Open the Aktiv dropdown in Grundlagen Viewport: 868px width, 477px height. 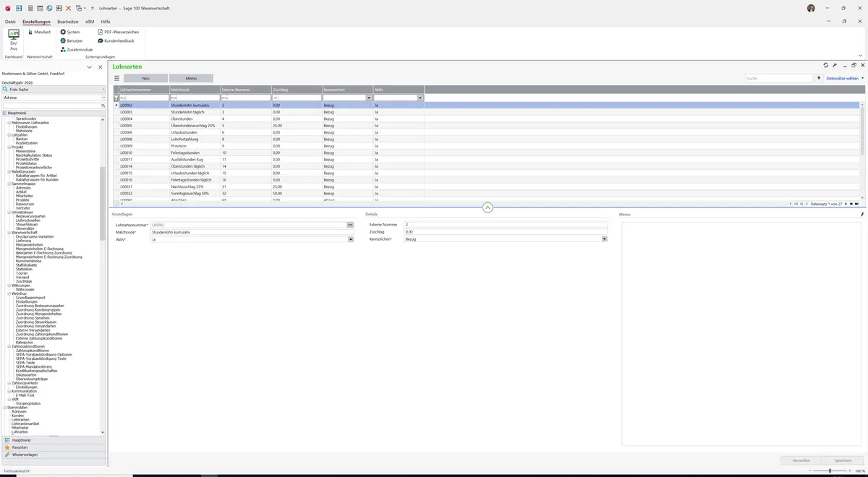(x=351, y=239)
